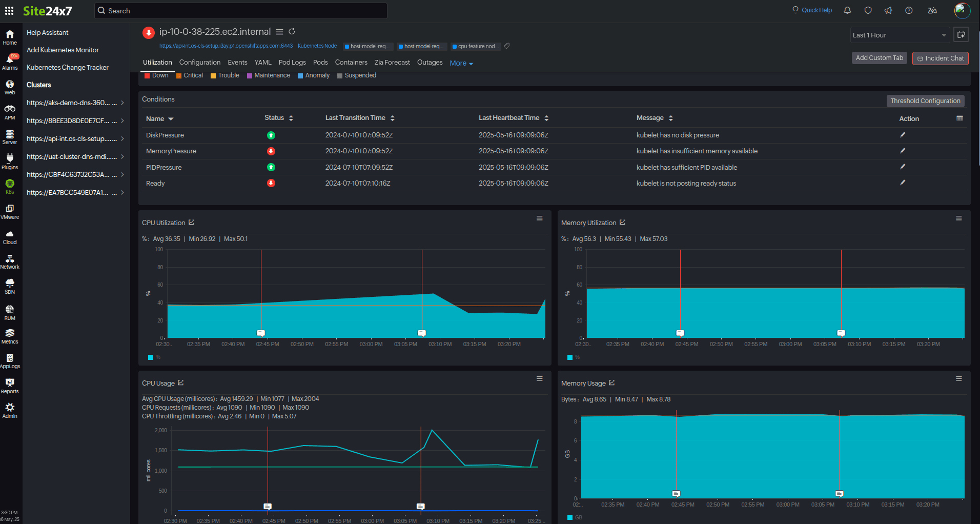Edit the MemoryPressure condition pencil icon
980x524 pixels.
point(903,151)
